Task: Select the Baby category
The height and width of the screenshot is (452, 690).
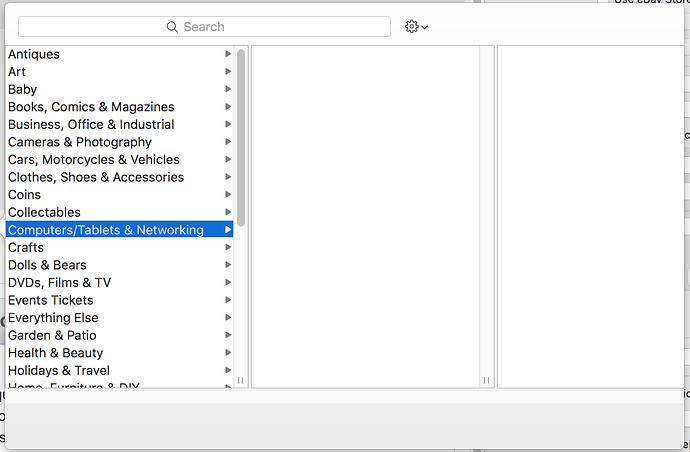Action: coord(119,89)
